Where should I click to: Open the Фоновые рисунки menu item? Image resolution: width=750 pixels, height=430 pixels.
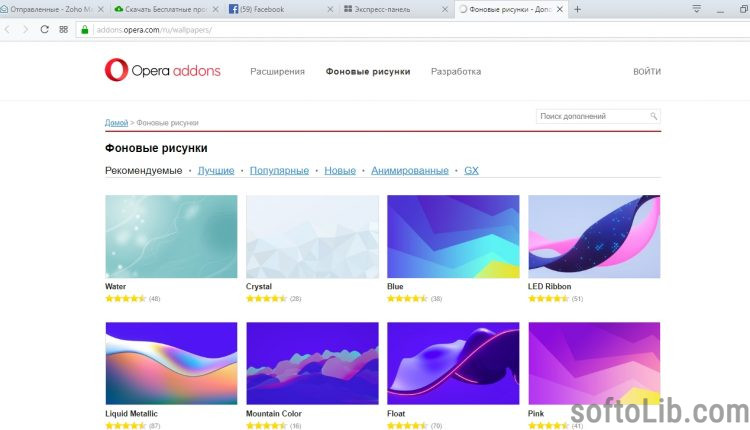(x=368, y=71)
